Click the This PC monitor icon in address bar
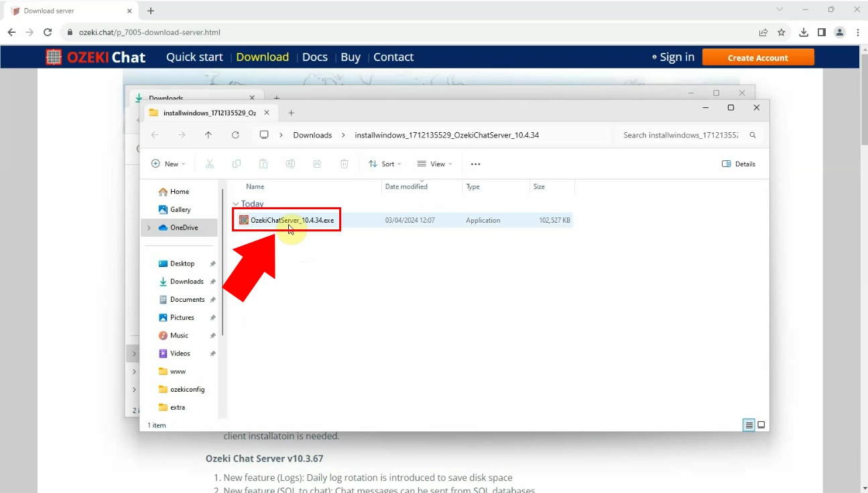This screenshot has width=868, height=493. (x=264, y=135)
